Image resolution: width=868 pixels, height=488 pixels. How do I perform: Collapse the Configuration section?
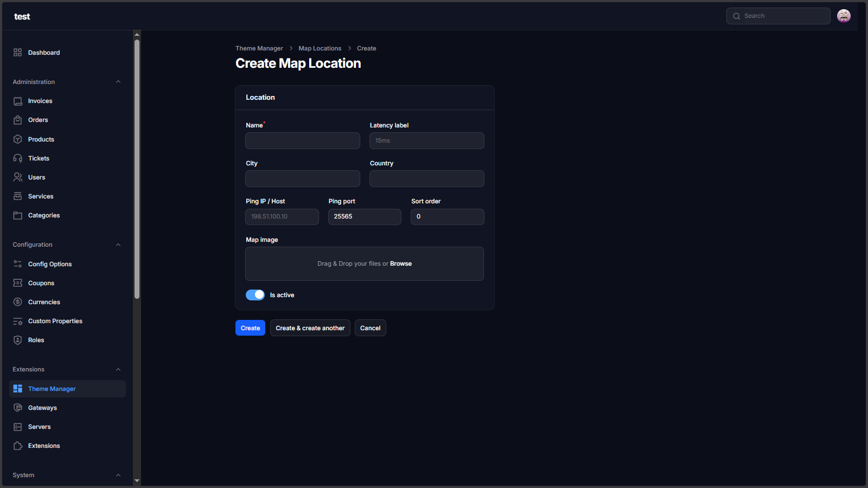(x=118, y=245)
